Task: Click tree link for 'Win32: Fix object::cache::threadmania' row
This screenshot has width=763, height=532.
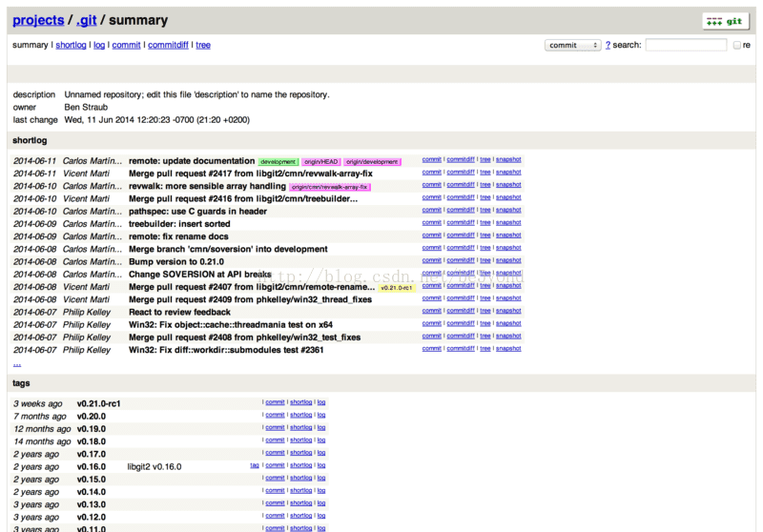Action: pyautogui.click(x=485, y=323)
